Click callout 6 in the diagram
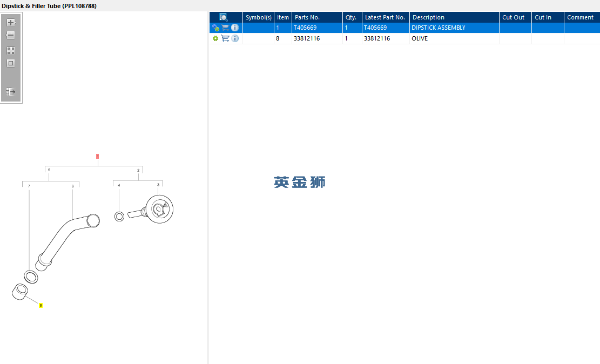Screen dimensions: 600x364 click(73, 186)
